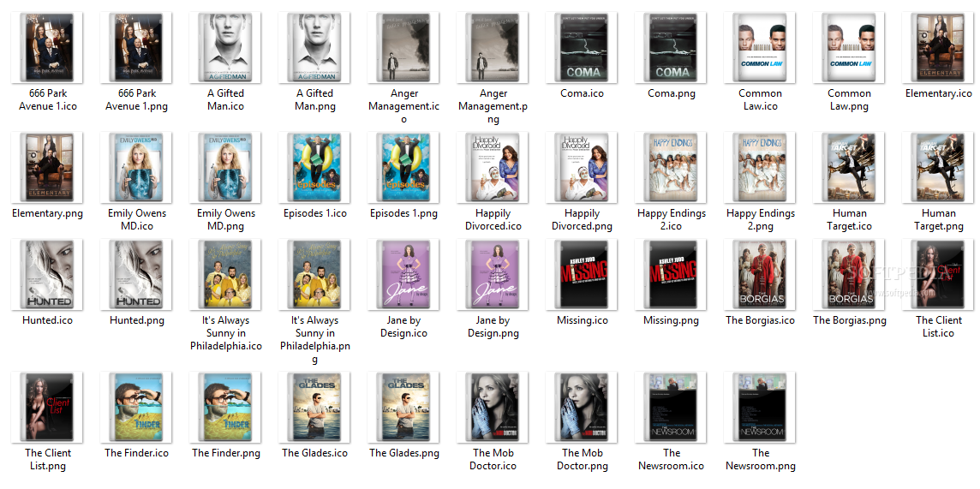Select the Anger Management.png icon

click(493, 47)
